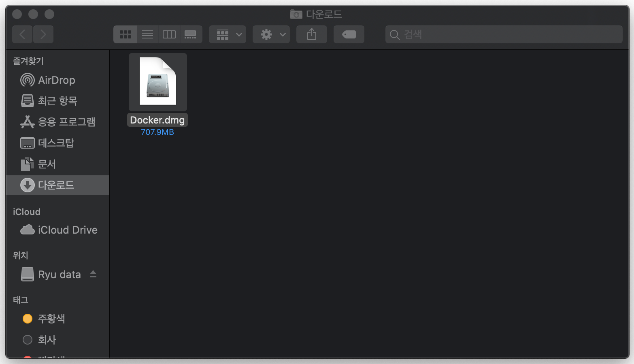Filter by the 회사 tag

point(57,340)
